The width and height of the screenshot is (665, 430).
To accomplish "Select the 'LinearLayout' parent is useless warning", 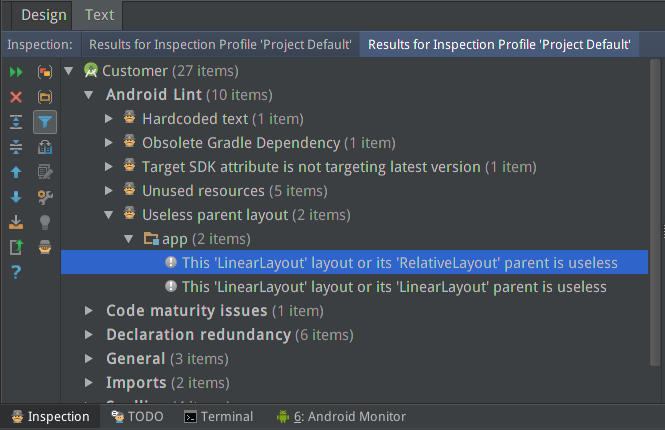I will tap(394, 287).
